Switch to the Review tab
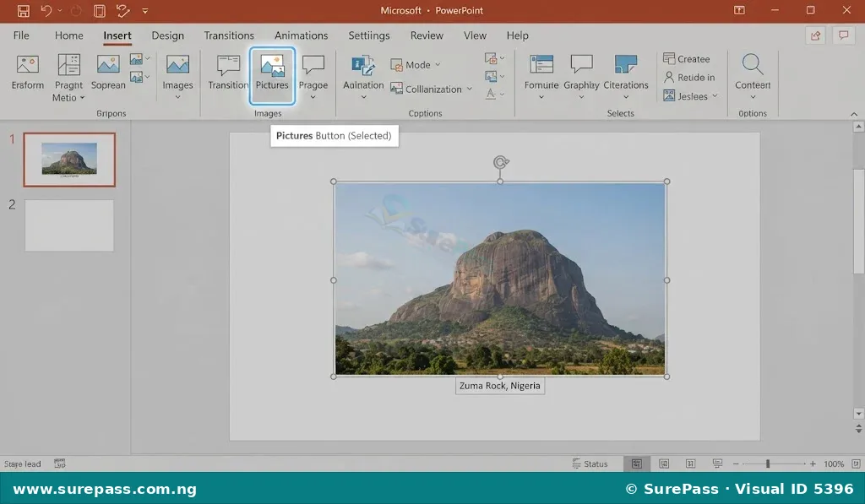Viewport: 865px width, 504px height. pos(427,35)
